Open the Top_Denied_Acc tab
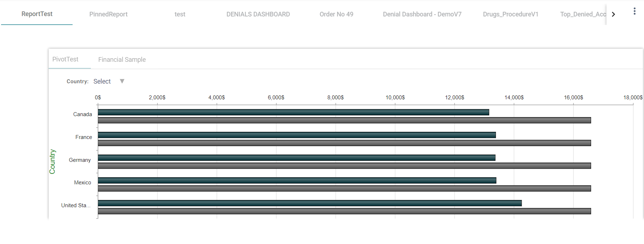Image resolution: width=644 pixels, height=244 pixels. coord(582,14)
